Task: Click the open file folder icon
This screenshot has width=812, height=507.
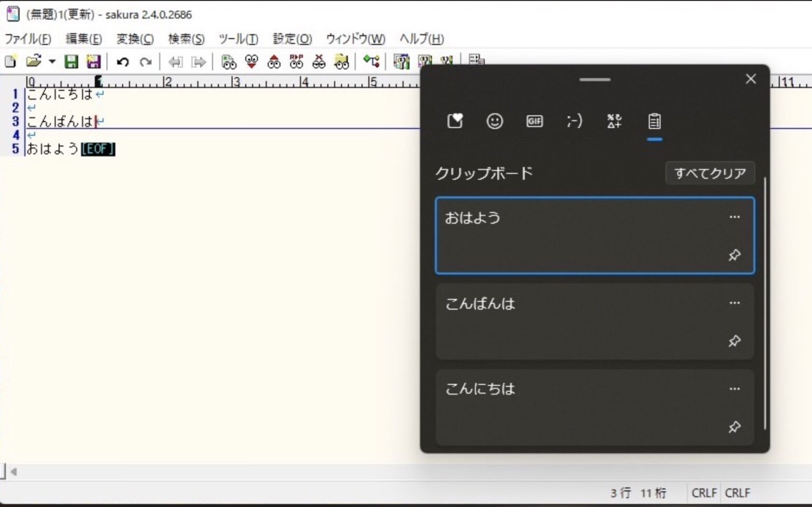Action: point(33,61)
